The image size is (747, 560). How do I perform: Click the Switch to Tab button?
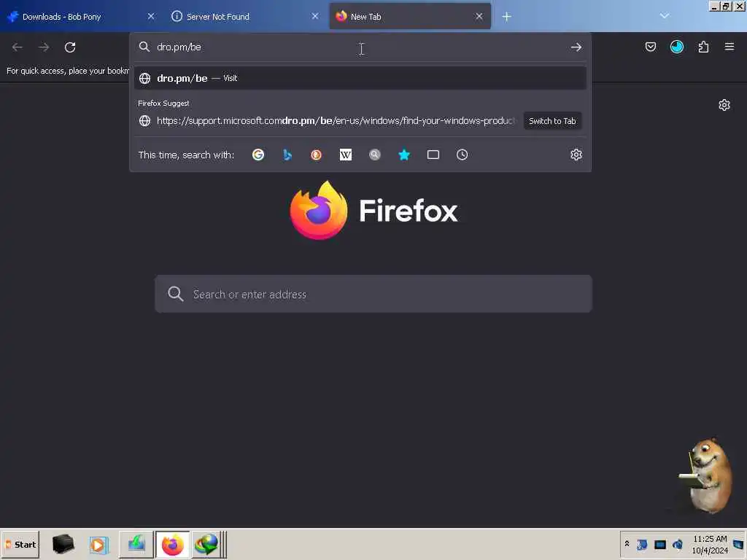coord(552,121)
